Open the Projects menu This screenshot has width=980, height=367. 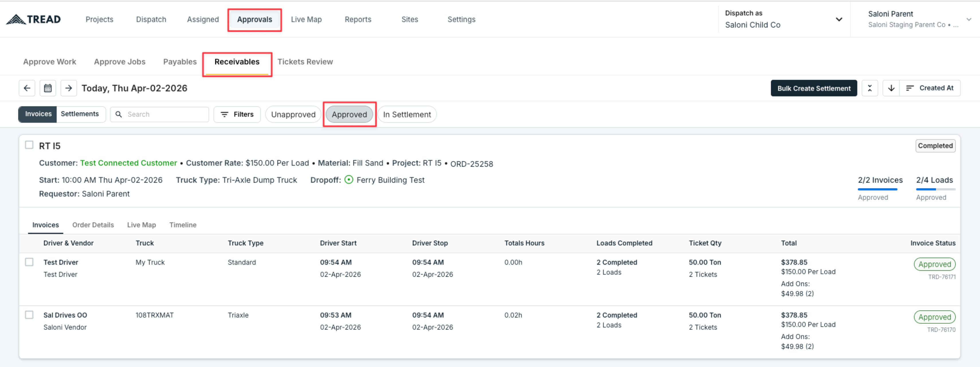(x=99, y=19)
